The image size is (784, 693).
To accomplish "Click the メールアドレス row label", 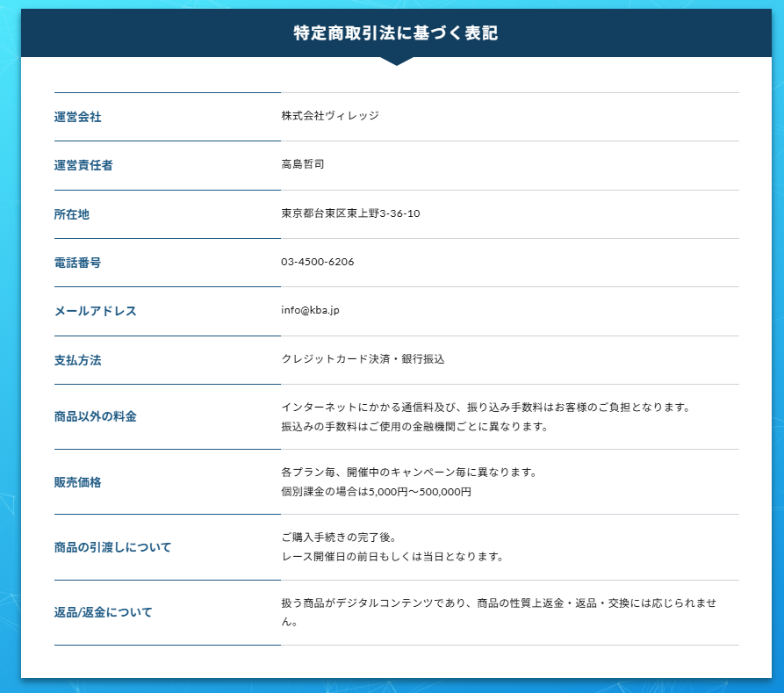I will click(95, 311).
